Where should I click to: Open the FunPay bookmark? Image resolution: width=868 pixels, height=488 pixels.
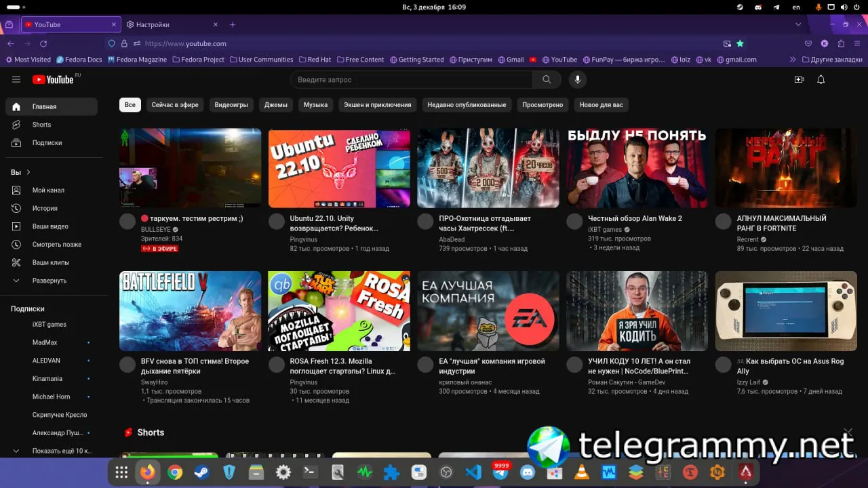(624, 60)
